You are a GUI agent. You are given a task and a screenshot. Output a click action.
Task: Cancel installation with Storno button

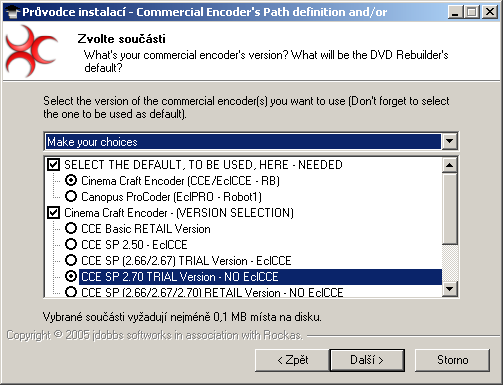(452, 360)
